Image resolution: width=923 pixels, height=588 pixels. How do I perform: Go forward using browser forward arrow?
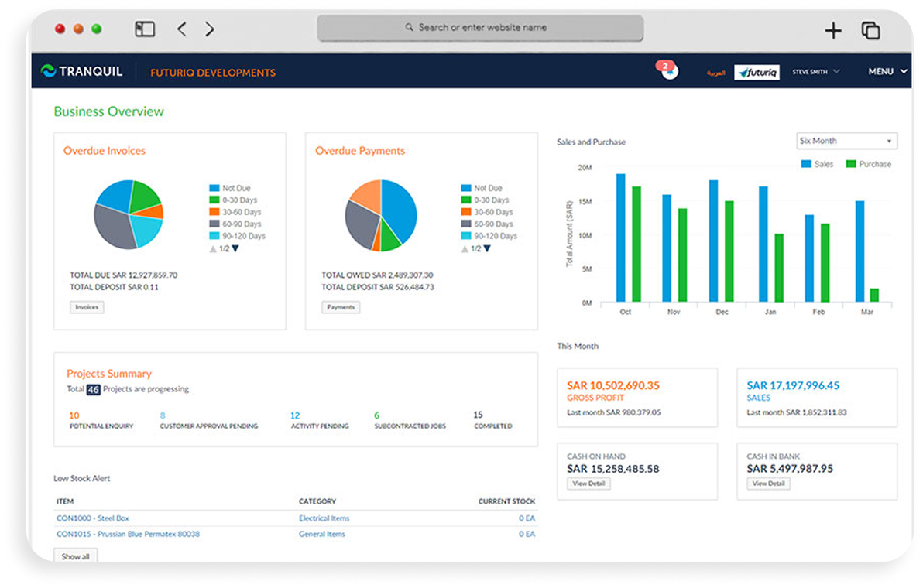point(209,29)
